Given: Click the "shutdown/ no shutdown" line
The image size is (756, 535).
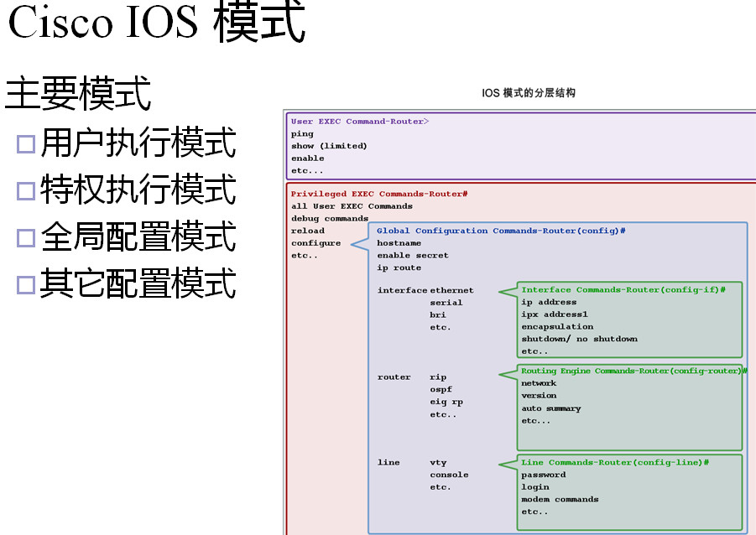Looking at the screenshot, I should [579, 339].
